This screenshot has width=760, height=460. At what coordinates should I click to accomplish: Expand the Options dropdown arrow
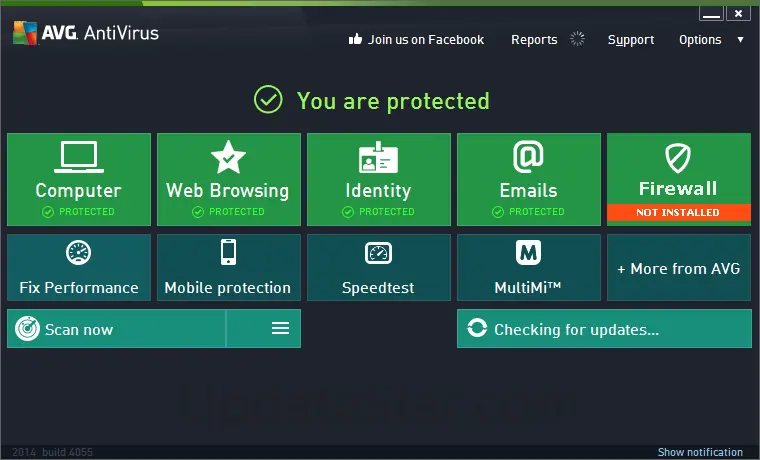coord(740,40)
